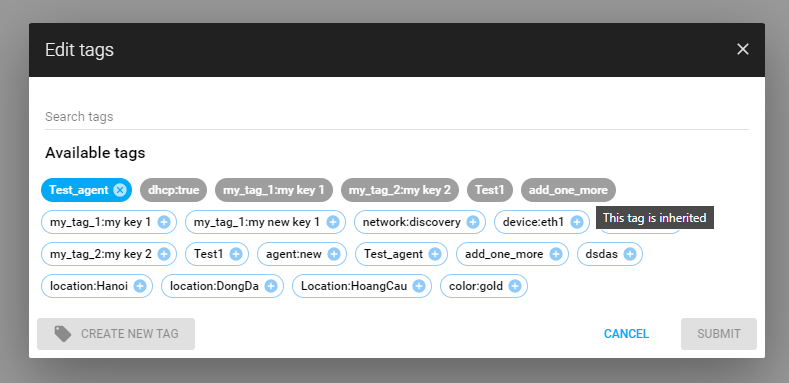The image size is (789, 383).
Task: Click the gray my_tag_2:my key 2 chip
Action: (x=400, y=190)
